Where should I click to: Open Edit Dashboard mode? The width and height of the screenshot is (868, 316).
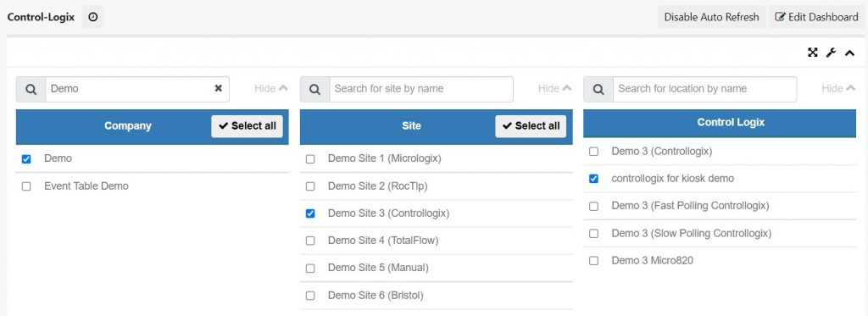tap(816, 17)
